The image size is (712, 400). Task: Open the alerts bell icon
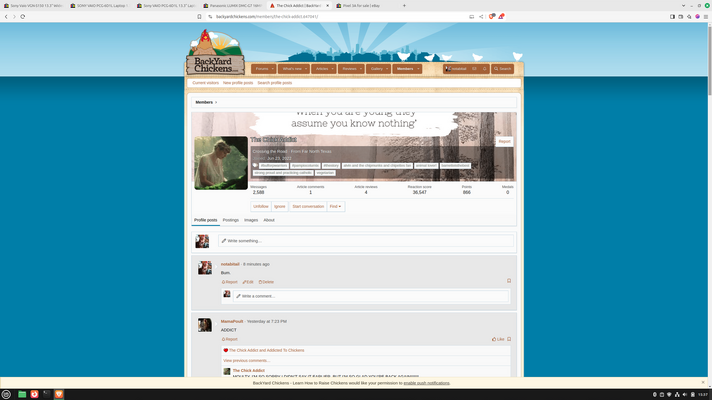pos(485,69)
